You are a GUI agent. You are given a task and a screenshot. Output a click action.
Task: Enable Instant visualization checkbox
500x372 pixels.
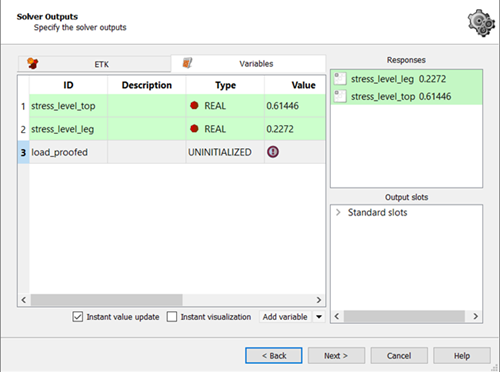[172, 317]
